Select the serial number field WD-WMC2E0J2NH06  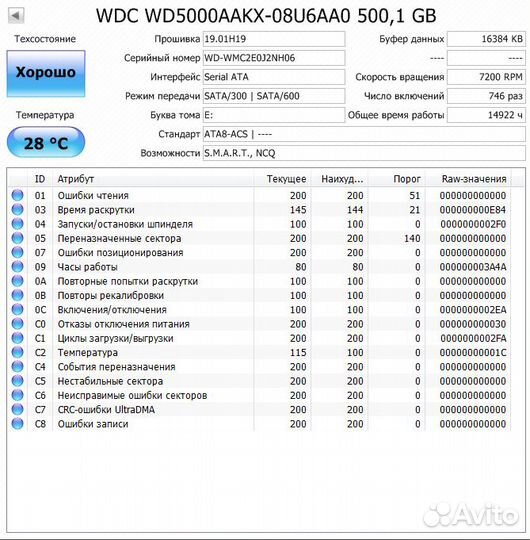pos(274,58)
